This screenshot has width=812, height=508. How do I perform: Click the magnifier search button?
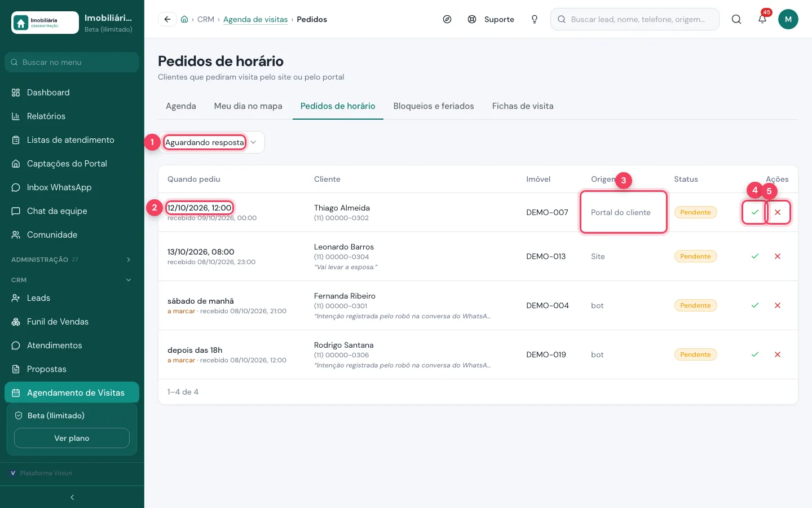coord(736,19)
